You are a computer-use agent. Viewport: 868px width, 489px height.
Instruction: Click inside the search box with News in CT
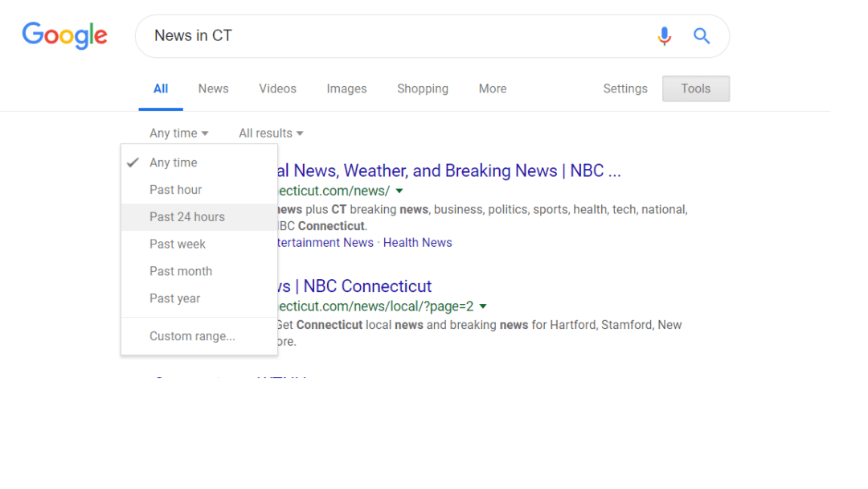(321, 35)
